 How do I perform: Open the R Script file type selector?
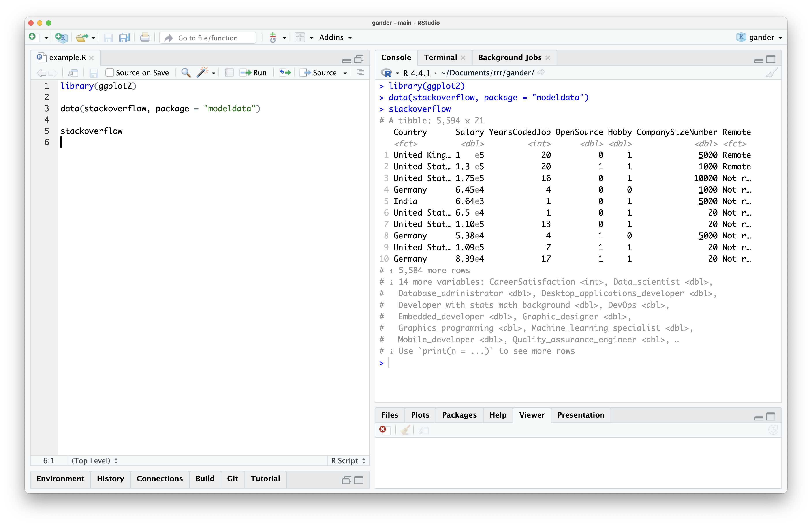[x=347, y=460]
